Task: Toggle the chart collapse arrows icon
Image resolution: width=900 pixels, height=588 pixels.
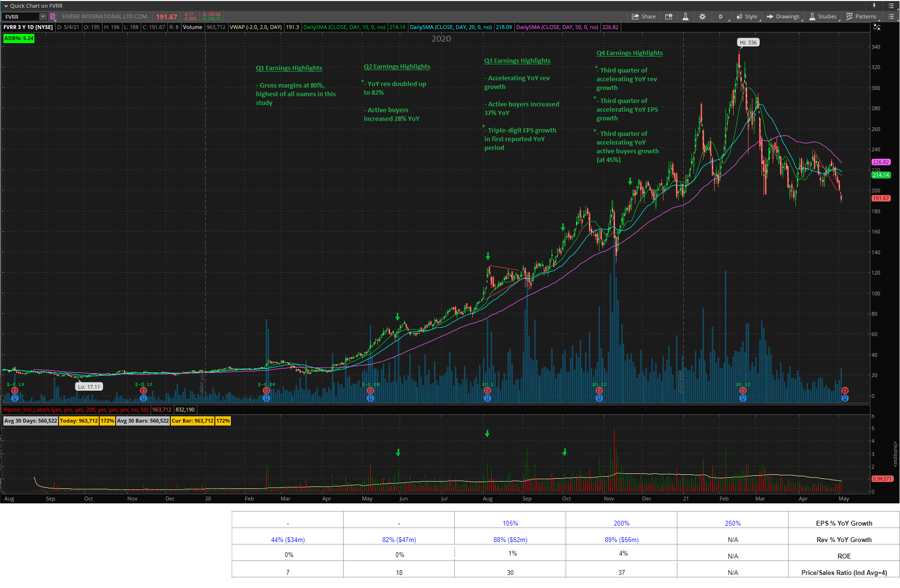Action: coord(877,27)
